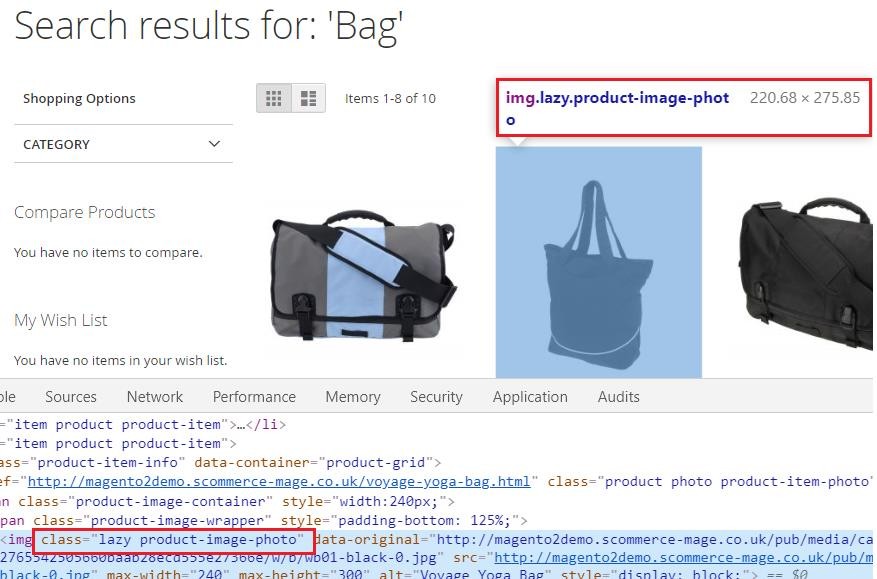The width and height of the screenshot is (877, 579).
Task: Open the Audits tab
Action: pos(618,397)
